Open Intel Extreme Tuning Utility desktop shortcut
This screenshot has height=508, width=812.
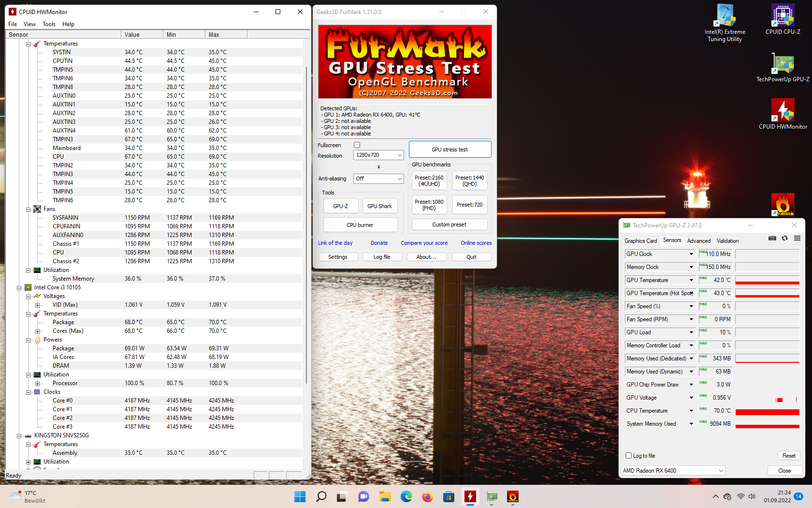click(x=725, y=23)
